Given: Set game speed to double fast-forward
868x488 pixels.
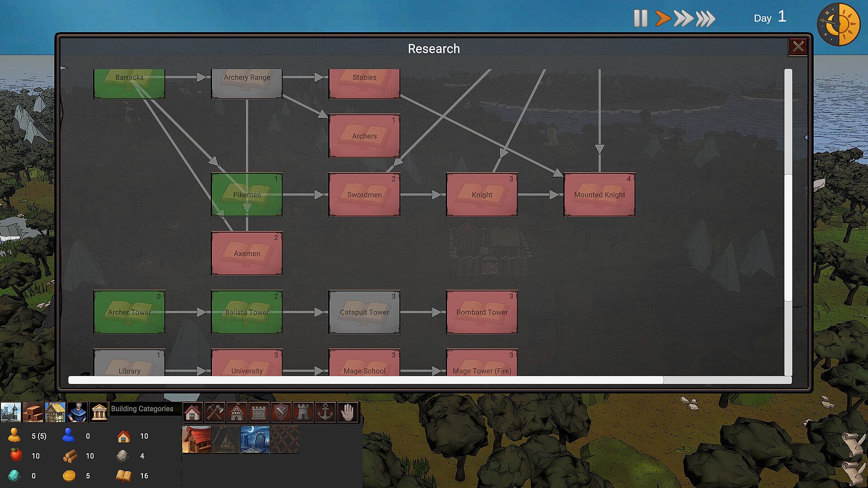Looking at the screenshot, I should pyautogui.click(x=683, y=19).
